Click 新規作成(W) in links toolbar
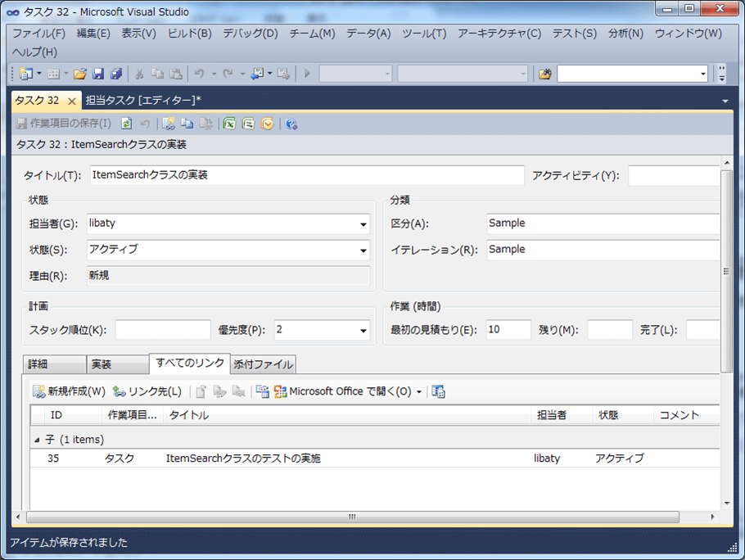This screenshot has width=745, height=560. 69,391
